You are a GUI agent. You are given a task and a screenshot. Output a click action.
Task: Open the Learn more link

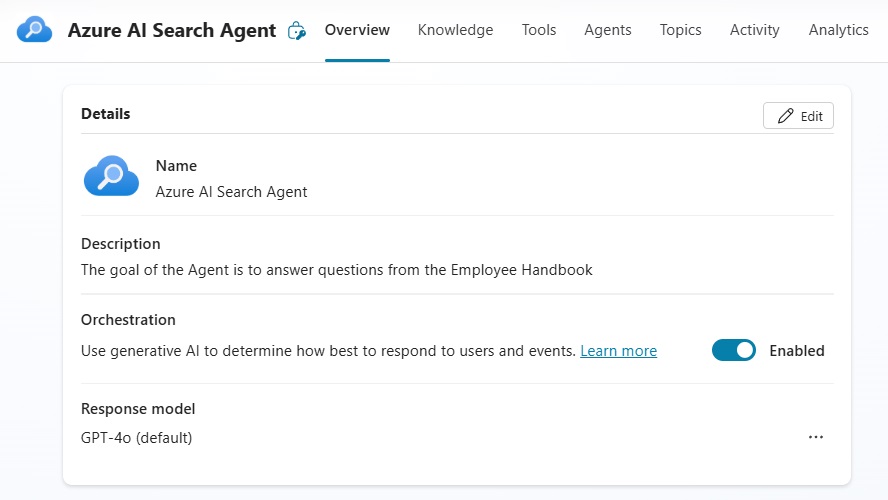(618, 351)
